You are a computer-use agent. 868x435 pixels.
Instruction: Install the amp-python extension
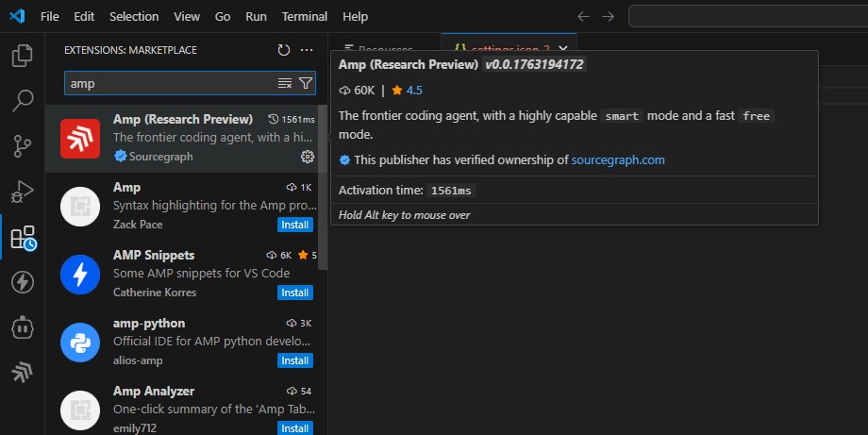[x=295, y=360]
